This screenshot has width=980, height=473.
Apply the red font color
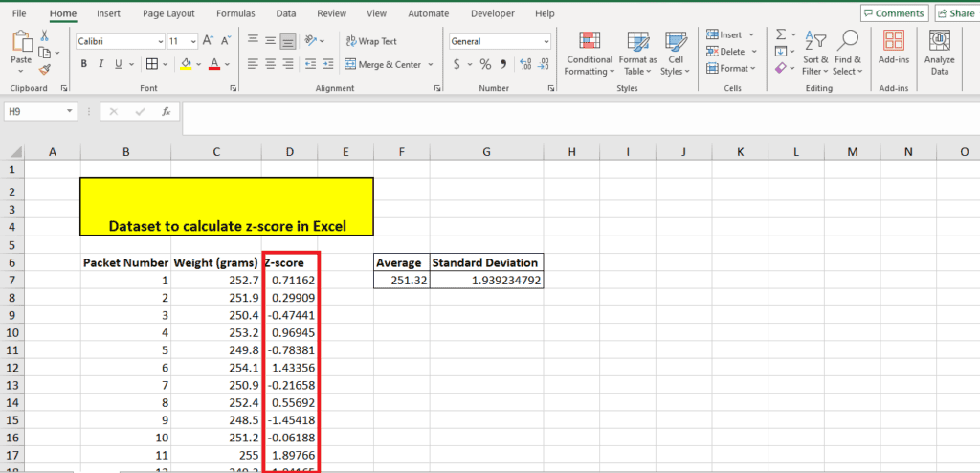click(213, 64)
